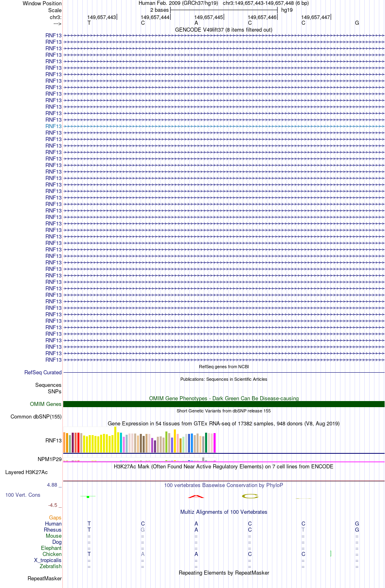Viewport: 385px width, 588px height.
Task: Open OMIM Gene Phenotypes track title
Action: [224, 398]
